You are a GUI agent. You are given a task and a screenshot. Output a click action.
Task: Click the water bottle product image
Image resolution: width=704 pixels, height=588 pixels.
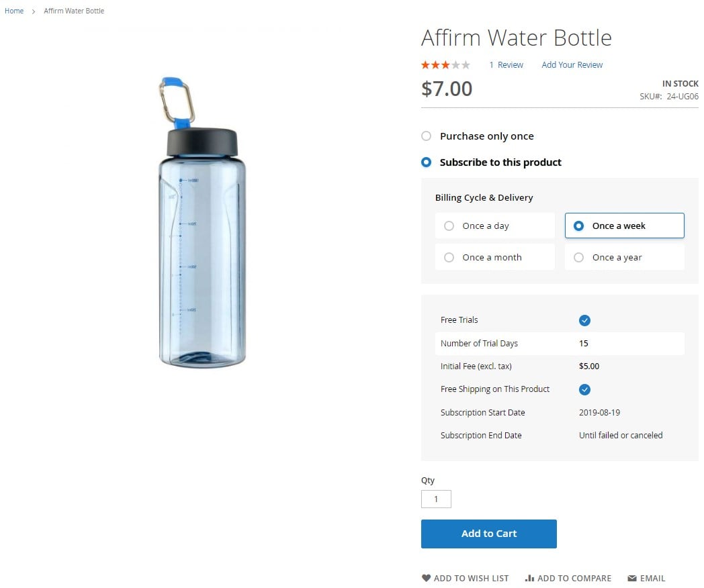pyautogui.click(x=202, y=222)
